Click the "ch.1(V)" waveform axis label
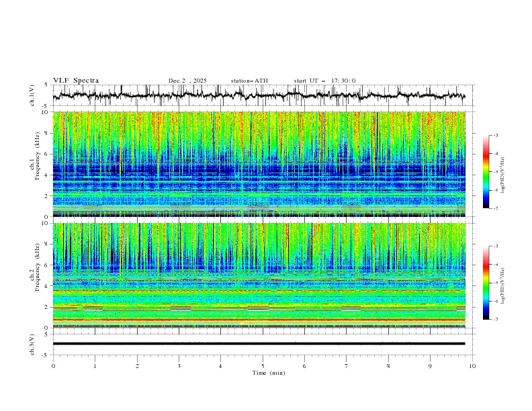 (x=32, y=95)
